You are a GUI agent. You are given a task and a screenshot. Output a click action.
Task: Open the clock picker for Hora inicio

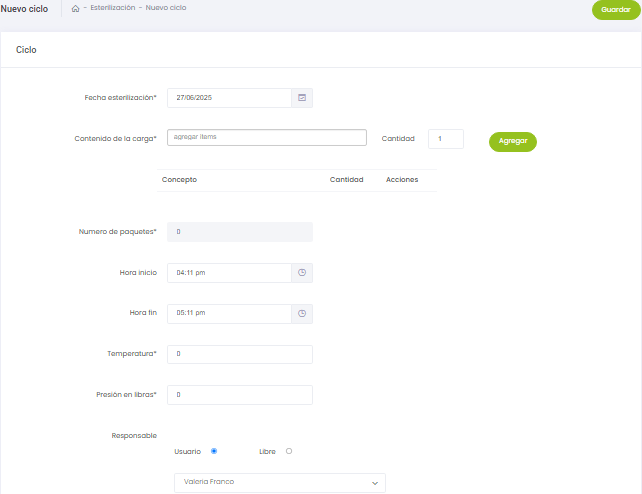pos(302,273)
